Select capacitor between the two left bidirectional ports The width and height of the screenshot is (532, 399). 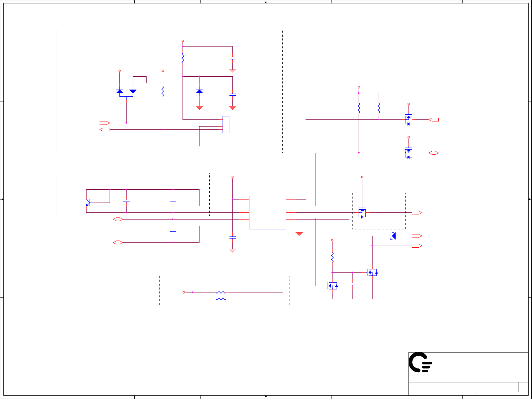click(x=173, y=231)
